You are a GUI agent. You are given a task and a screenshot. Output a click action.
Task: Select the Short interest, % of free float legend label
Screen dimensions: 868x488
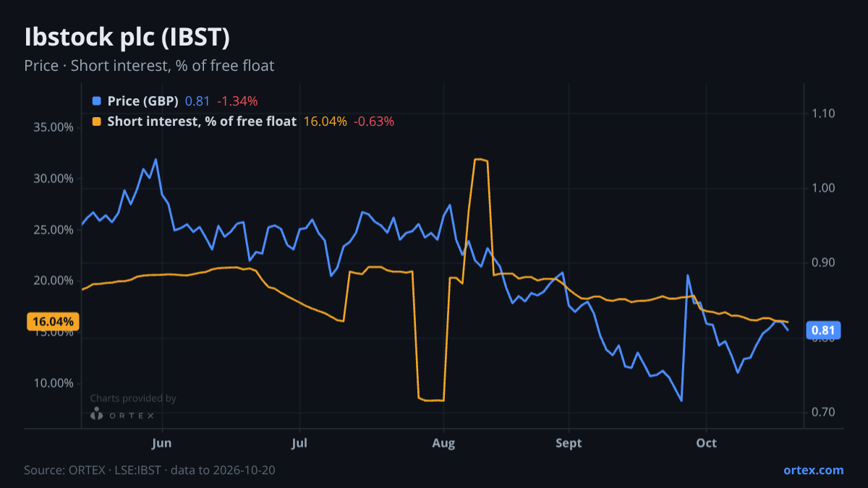coord(202,121)
